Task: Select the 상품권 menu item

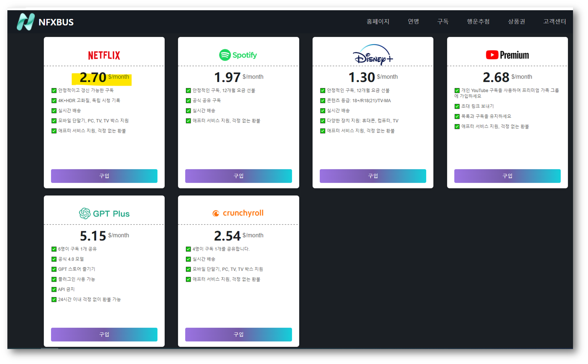Action: tap(516, 22)
